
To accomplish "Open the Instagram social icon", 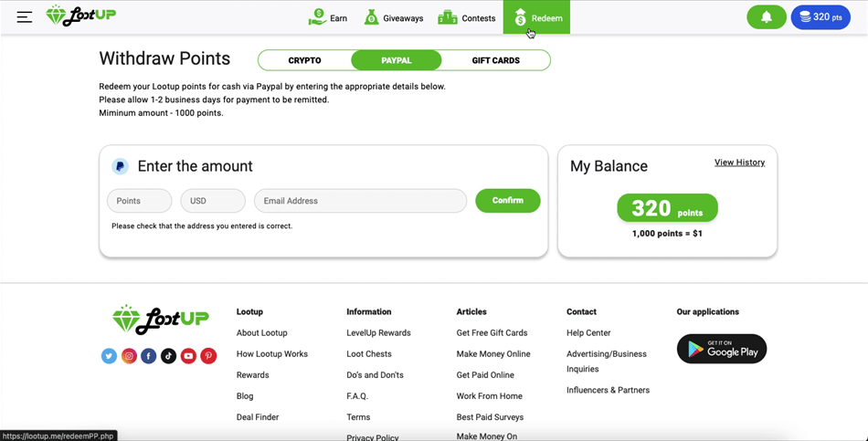I will (x=129, y=356).
